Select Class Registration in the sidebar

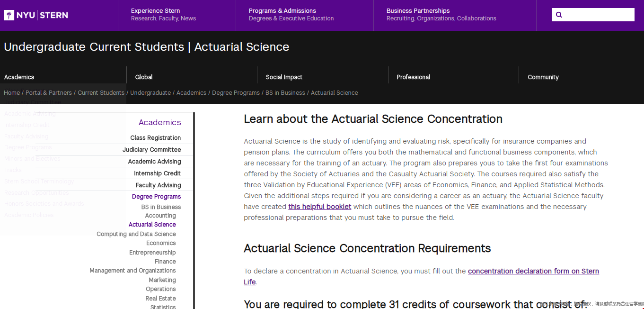tap(155, 138)
